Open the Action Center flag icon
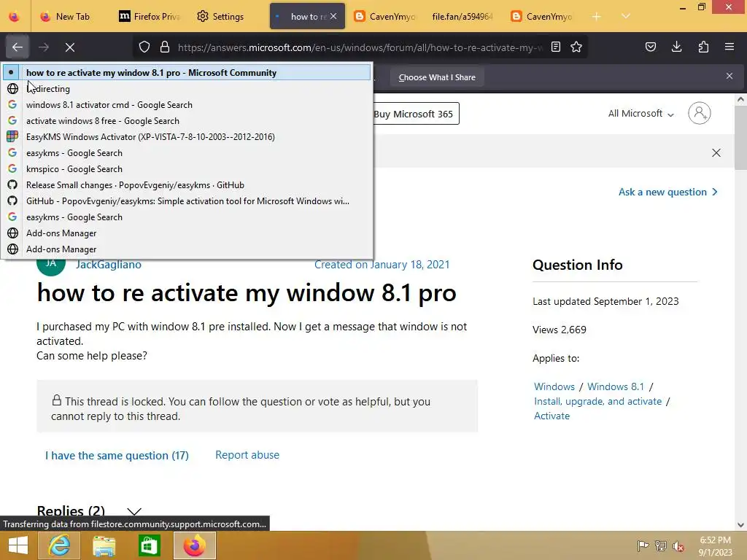Image resolution: width=747 pixels, height=560 pixels. [x=643, y=546]
